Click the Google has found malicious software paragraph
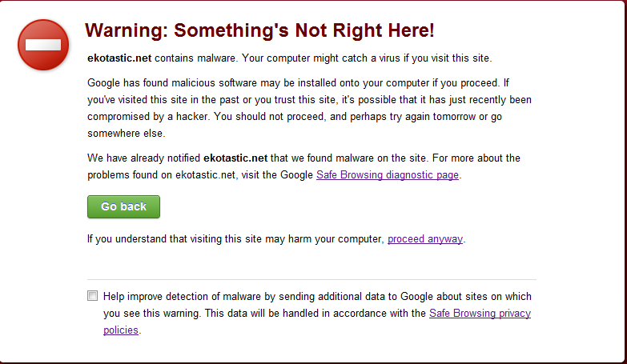 click(310, 108)
